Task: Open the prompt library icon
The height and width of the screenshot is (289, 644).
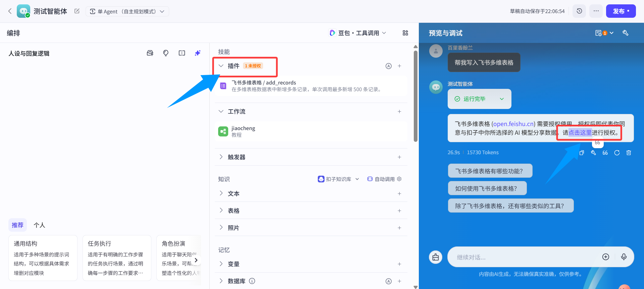Action: click(x=150, y=53)
